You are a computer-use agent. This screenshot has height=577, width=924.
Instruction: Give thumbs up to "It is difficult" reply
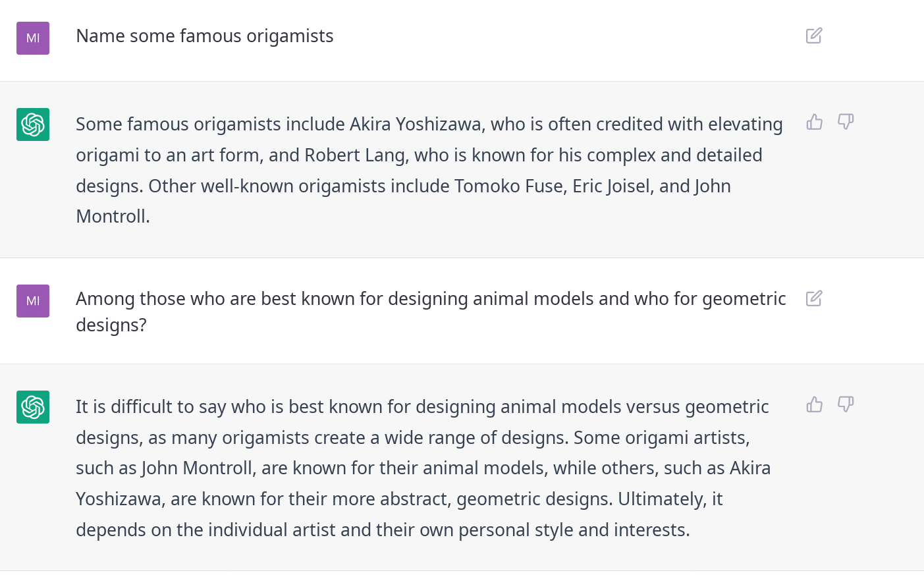point(815,404)
